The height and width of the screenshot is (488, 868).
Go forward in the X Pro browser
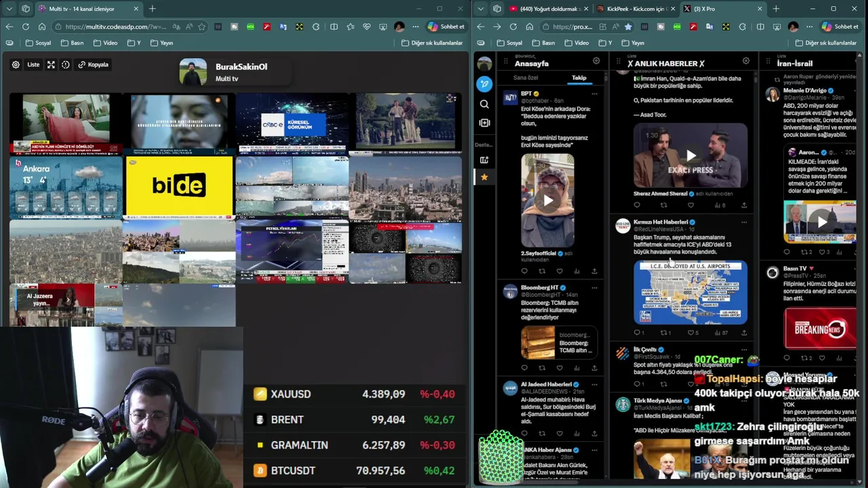pyautogui.click(x=497, y=26)
